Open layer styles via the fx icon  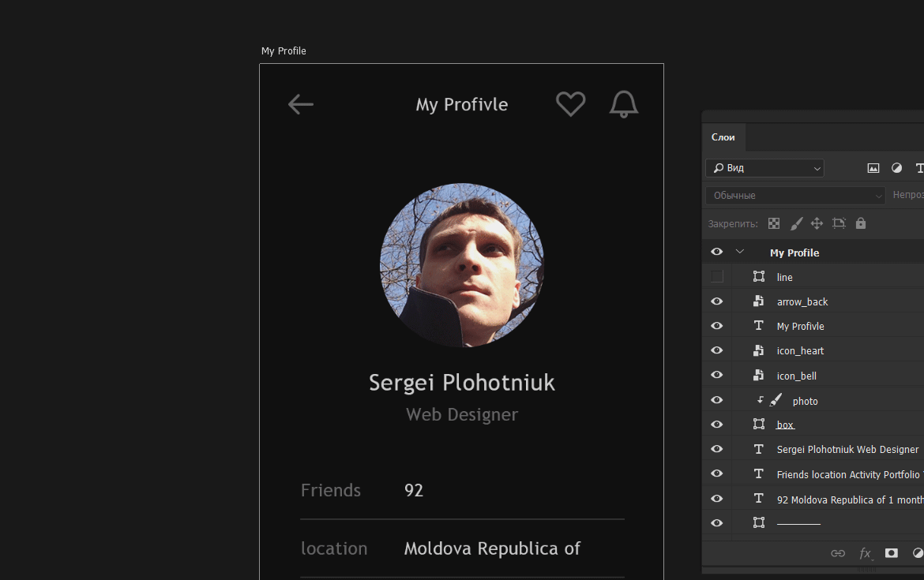point(865,553)
